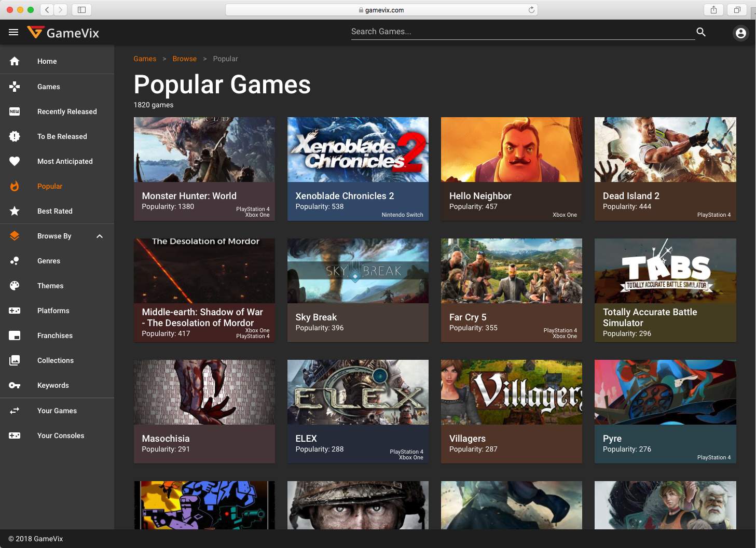This screenshot has width=756, height=548.
Task: Click the Masochisia cover thumbnail
Action: pyautogui.click(x=204, y=392)
